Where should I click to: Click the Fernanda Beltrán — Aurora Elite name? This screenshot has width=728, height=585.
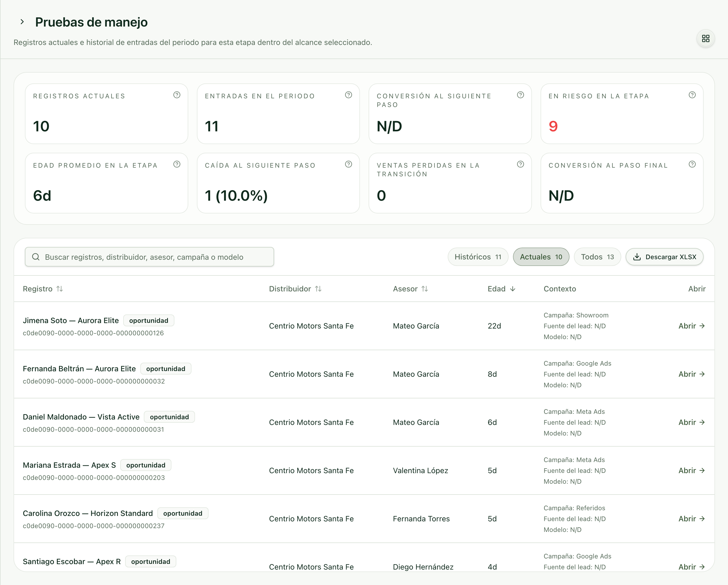tap(79, 369)
